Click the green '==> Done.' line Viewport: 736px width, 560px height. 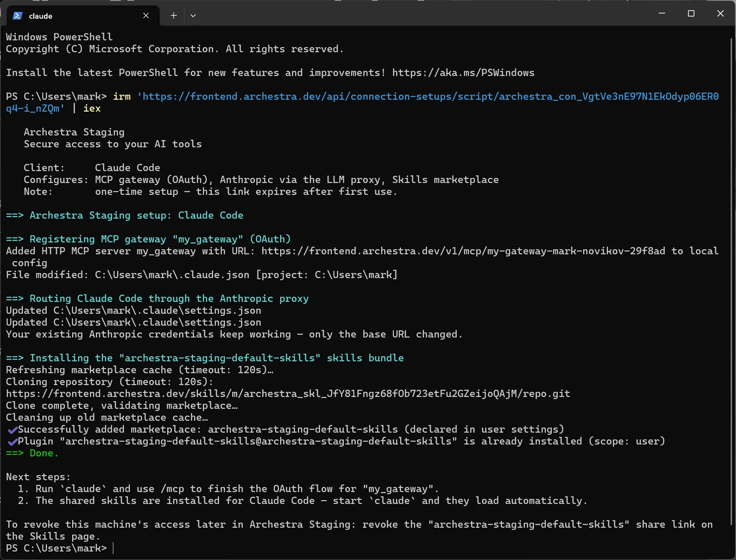(x=32, y=453)
